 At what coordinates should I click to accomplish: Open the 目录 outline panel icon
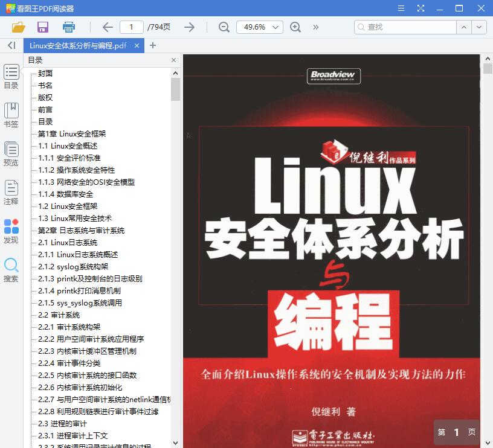click(11, 77)
